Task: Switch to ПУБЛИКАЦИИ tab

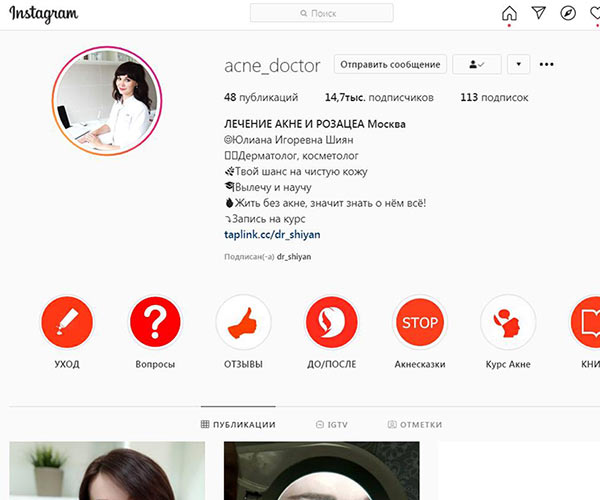Action: tap(238, 424)
